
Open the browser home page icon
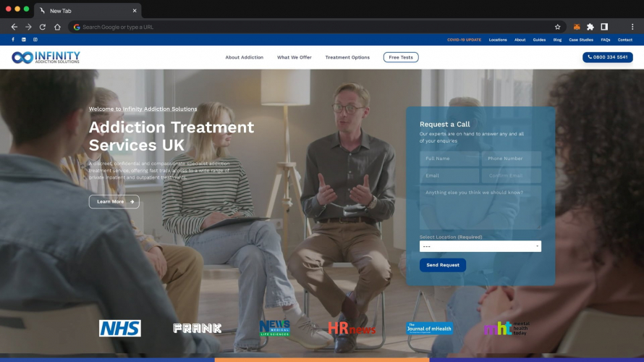57,27
